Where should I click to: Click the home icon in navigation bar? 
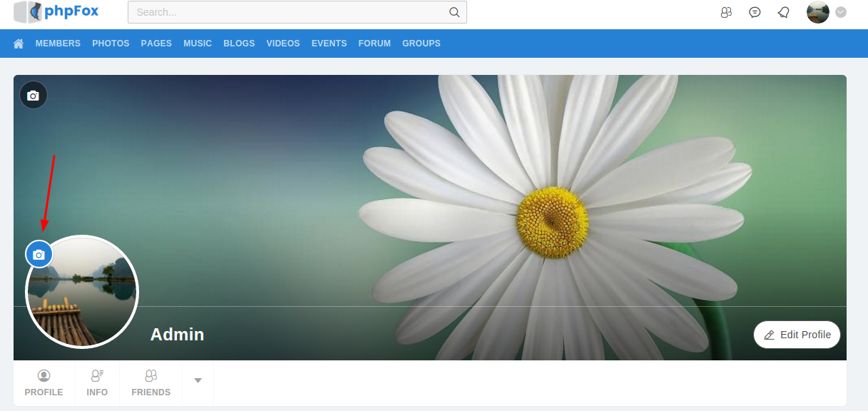[x=19, y=44]
